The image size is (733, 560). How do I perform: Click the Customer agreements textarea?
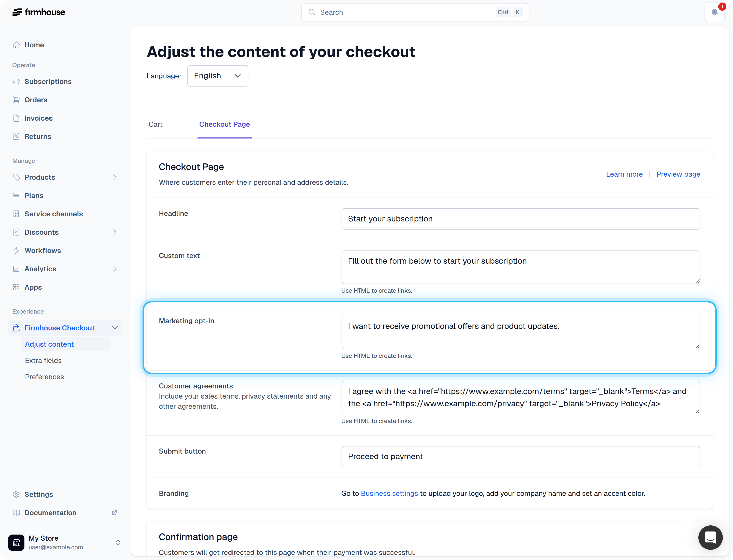(521, 397)
